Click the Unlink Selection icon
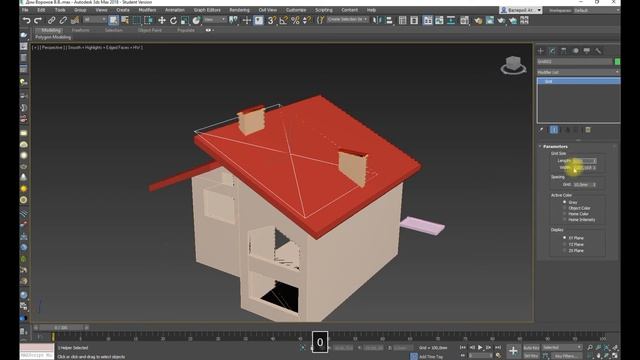This screenshot has width=640, height=360. 63,20
